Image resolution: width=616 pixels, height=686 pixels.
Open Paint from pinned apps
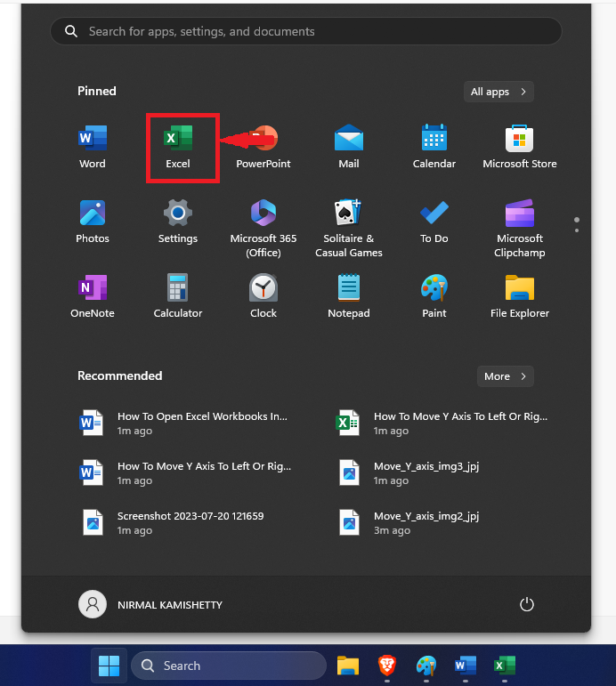pos(434,296)
